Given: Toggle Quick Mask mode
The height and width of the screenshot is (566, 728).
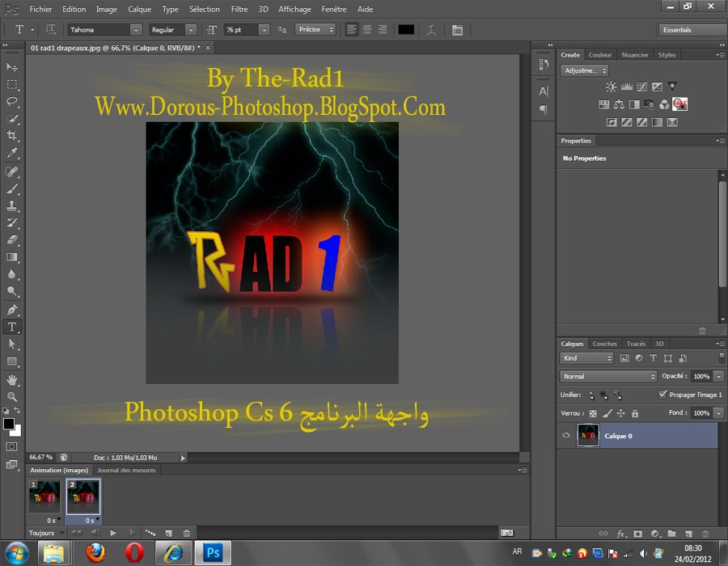Looking at the screenshot, I should pyautogui.click(x=12, y=447).
